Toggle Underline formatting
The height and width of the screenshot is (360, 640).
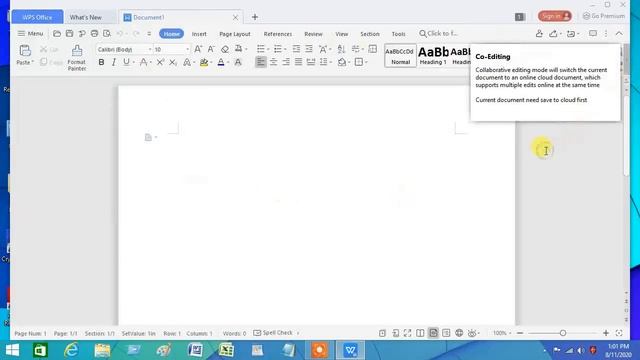tap(126, 62)
